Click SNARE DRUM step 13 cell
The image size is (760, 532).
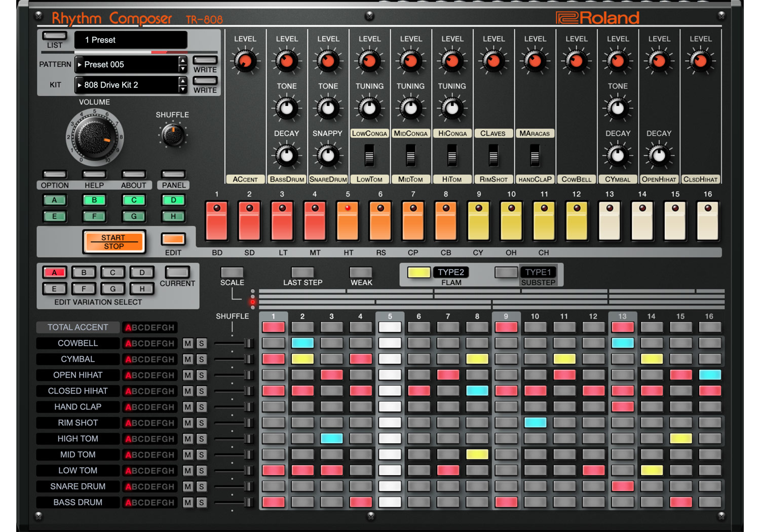pos(623,486)
